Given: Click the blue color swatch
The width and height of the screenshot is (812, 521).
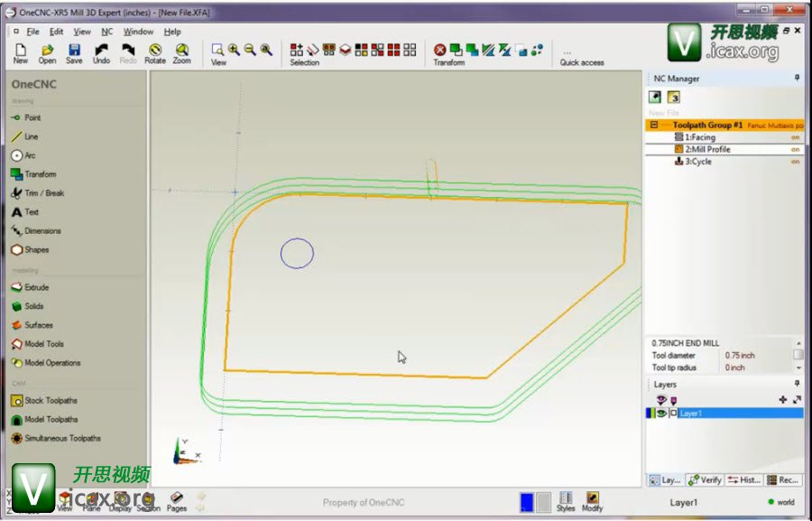Looking at the screenshot, I should coord(526,502).
